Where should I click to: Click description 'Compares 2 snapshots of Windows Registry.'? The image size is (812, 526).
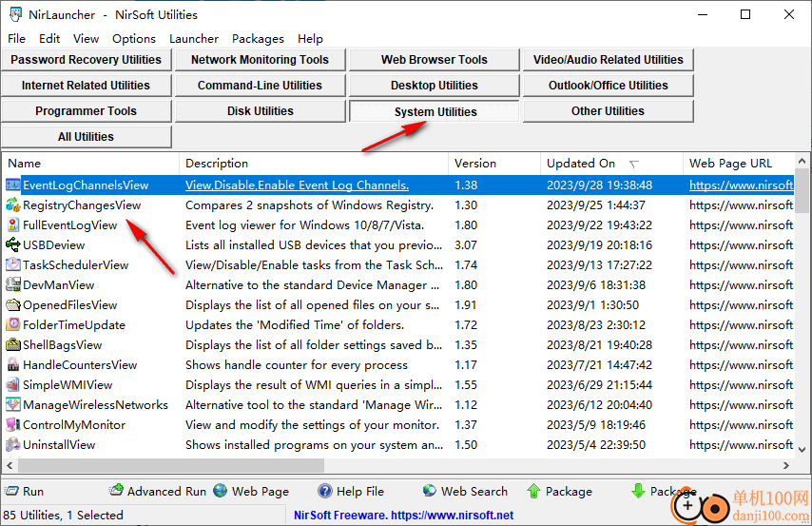[x=309, y=205]
